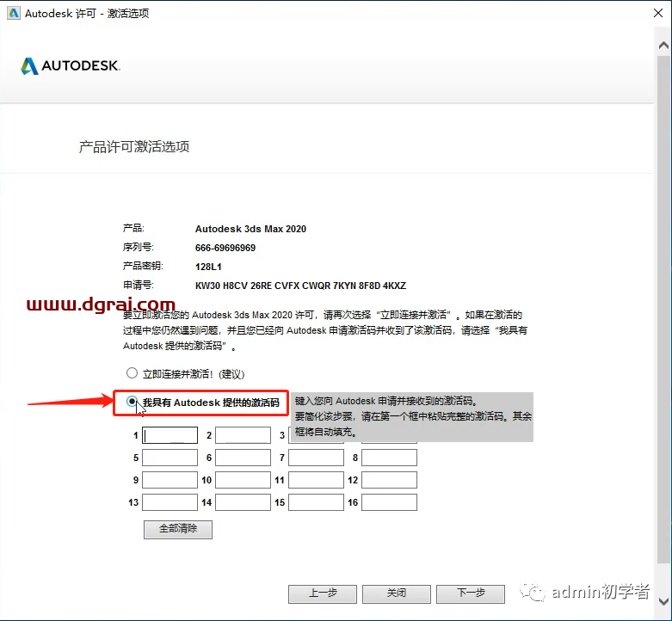
Task: Click activation code field 14
Action: pos(243,502)
